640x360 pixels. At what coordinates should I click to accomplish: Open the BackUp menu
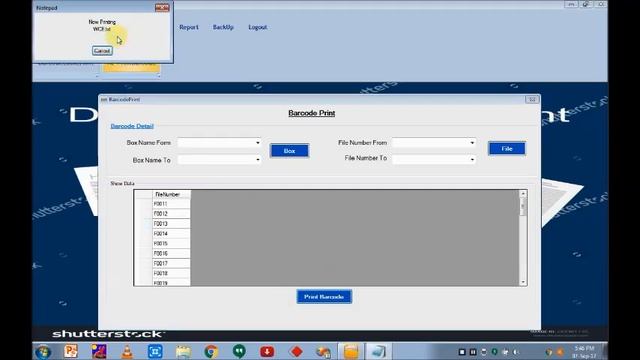[223, 27]
